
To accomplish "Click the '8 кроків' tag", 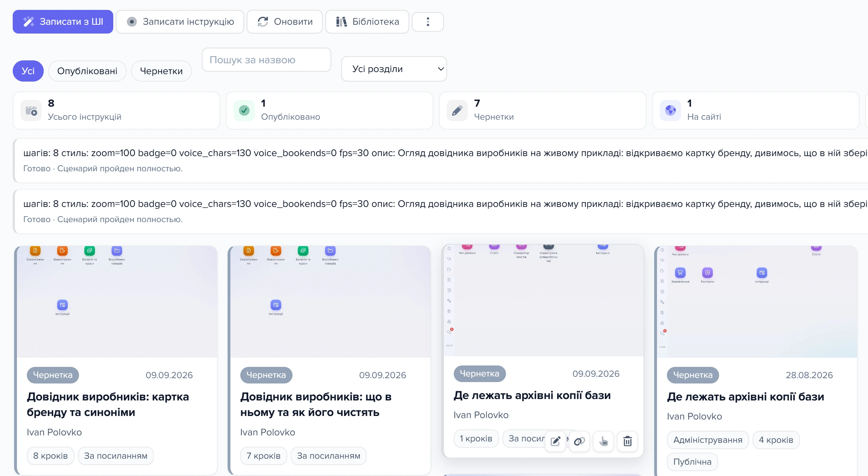I will (50, 456).
